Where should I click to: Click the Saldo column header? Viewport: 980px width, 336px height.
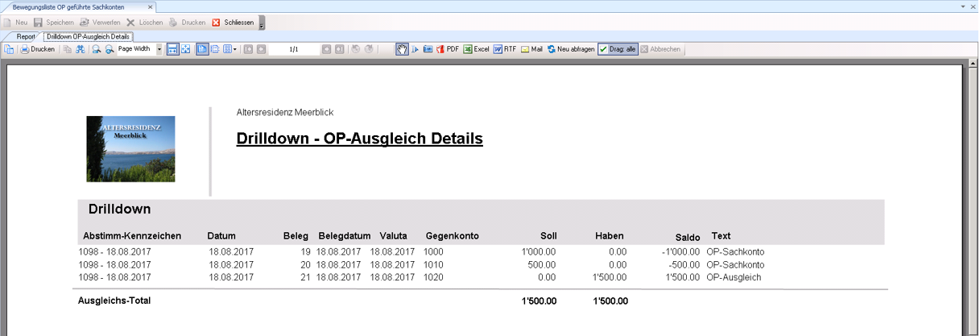688,237
